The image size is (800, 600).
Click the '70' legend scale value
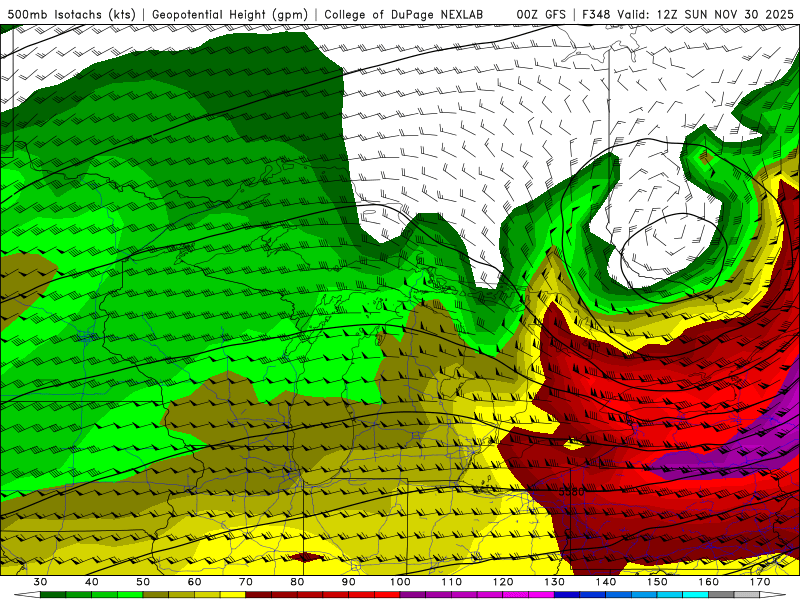pos(246,582)
